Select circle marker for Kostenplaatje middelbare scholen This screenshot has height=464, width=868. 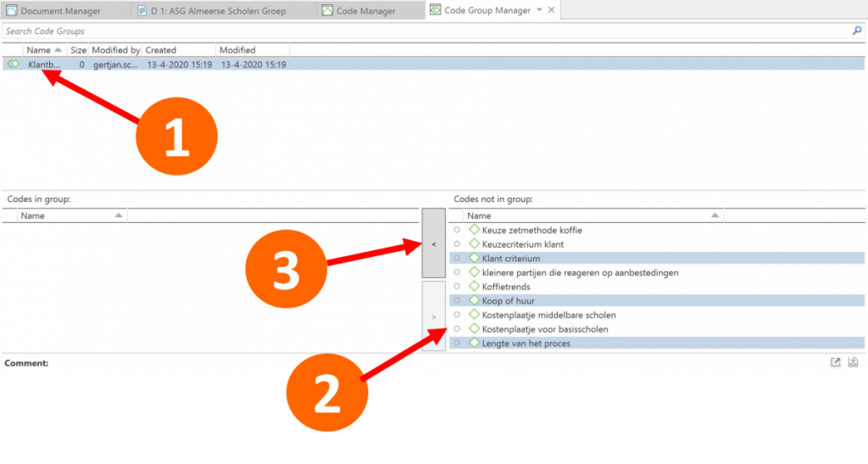pos(458,315)
